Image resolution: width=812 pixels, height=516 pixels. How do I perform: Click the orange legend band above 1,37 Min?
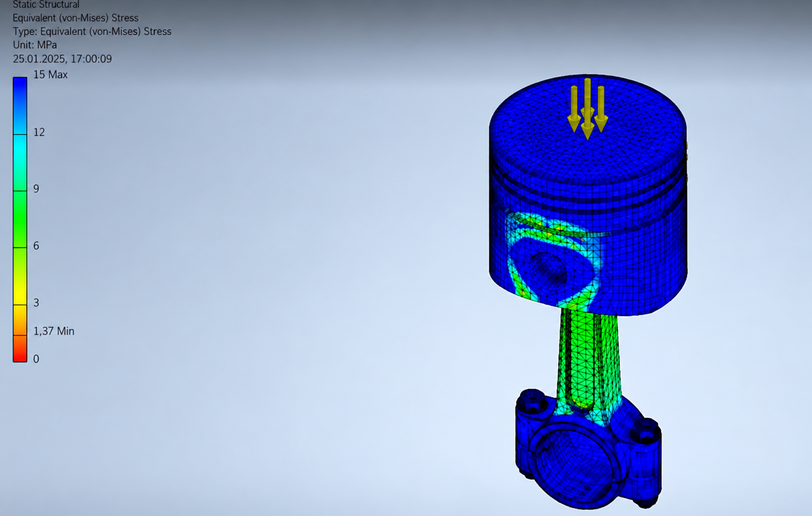click(20, 320)
